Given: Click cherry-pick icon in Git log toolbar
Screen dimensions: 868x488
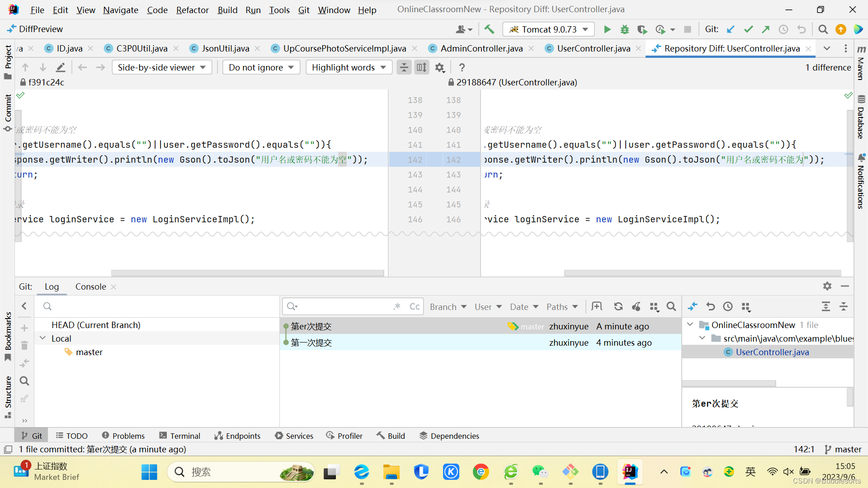Looking at the screenshot, I should pos(636,307).
